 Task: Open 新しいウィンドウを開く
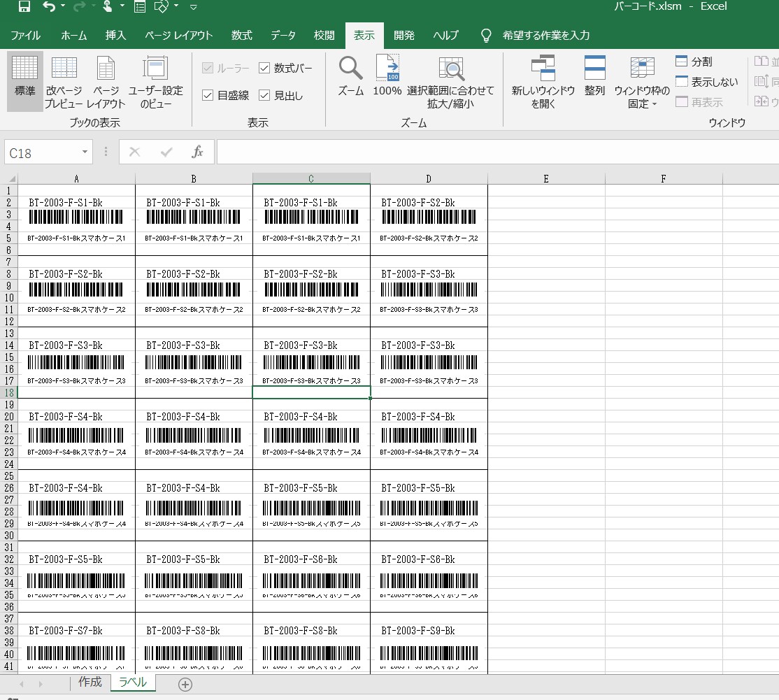point(543,82)
